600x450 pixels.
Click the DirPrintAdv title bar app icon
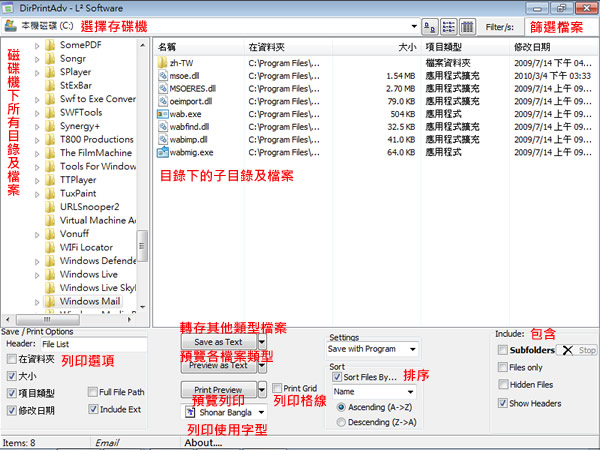pos(8,8)
